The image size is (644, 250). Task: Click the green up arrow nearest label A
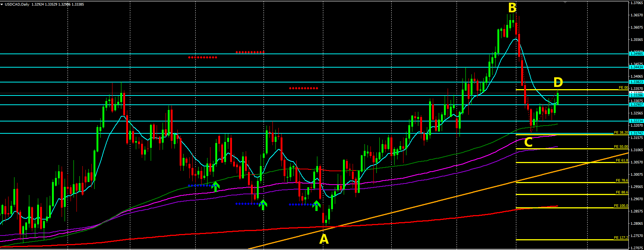[317, 205]
